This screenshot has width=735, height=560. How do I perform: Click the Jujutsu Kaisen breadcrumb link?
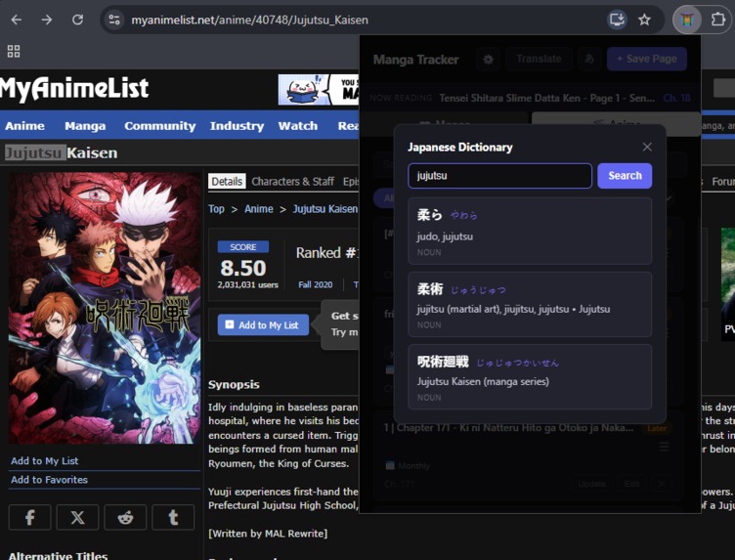(325, 209)
